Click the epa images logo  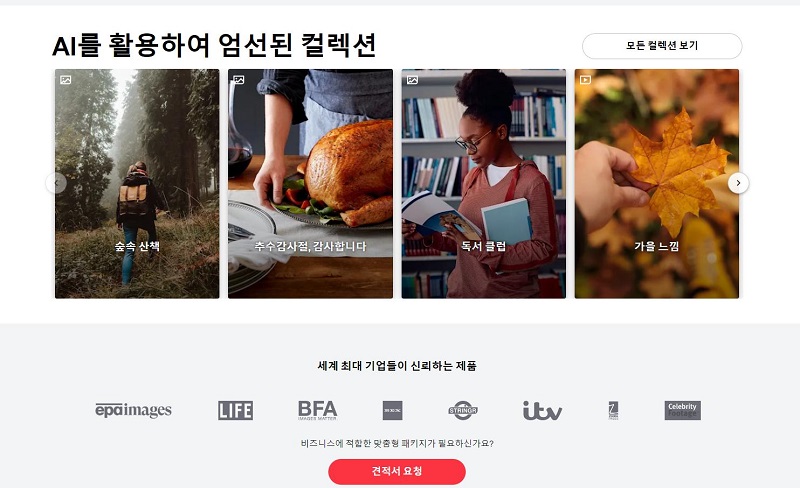pyautogui.click(x=133, y=410)
